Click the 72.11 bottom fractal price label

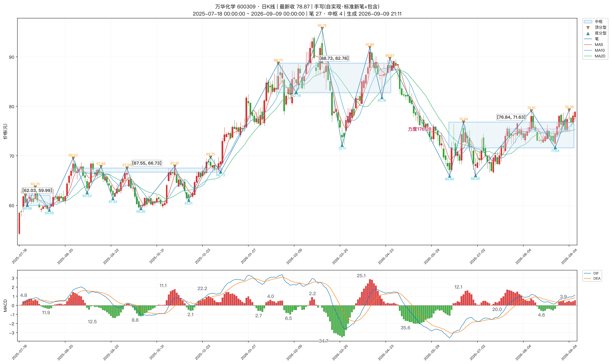pos(342,148)
